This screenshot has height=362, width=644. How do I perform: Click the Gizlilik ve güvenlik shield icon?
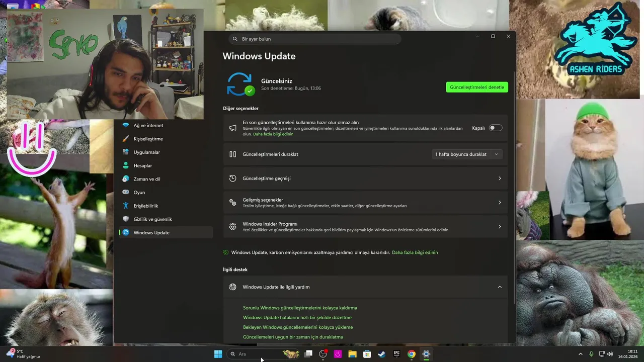click(x=126, y=219)
